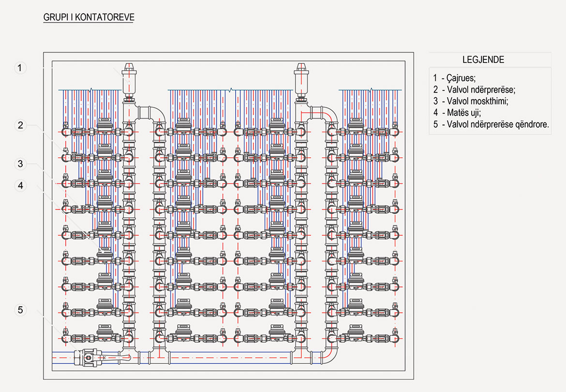Select the LEGJENDE header box

(x=490, y=60)
